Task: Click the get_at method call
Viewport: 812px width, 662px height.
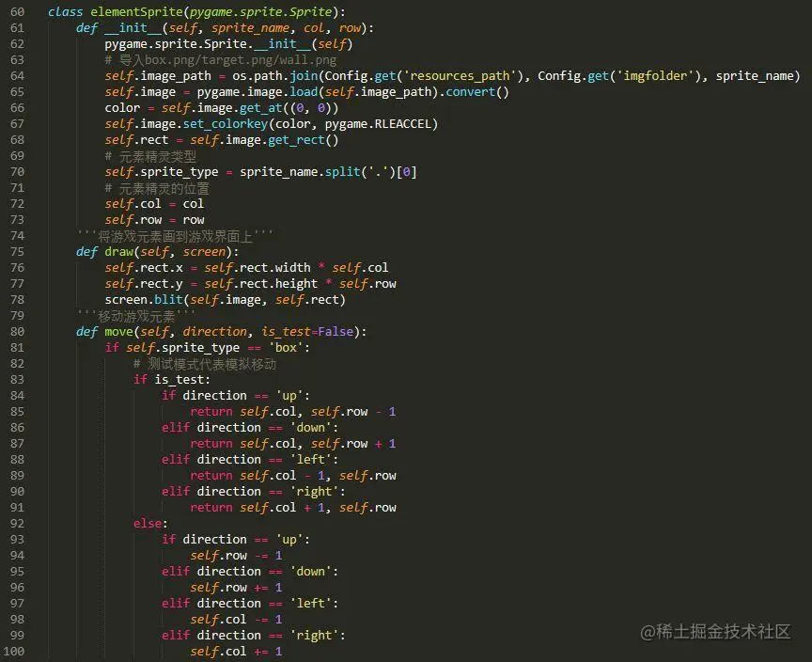Action: coord(260,108)
